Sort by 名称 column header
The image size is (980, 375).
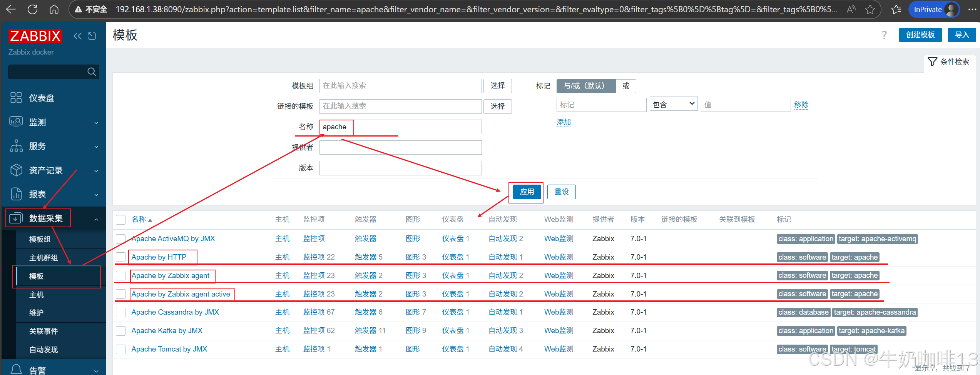(x=142, y=219)
